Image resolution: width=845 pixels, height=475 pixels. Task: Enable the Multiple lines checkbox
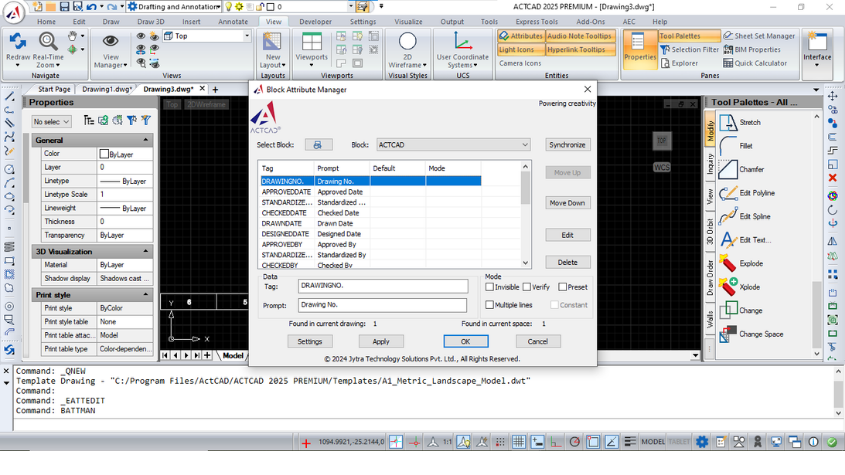[x=489, y=305]
